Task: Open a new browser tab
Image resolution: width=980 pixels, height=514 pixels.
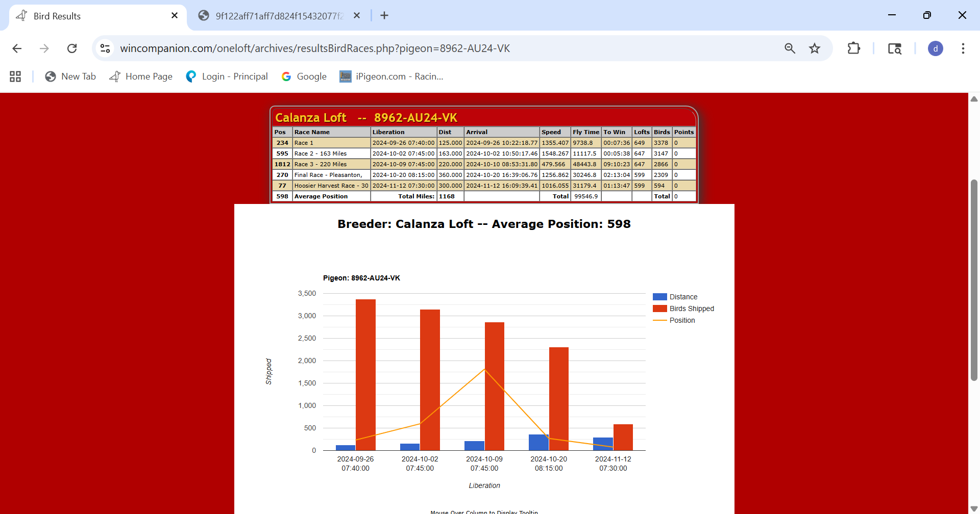Action: tap(384, 16)
